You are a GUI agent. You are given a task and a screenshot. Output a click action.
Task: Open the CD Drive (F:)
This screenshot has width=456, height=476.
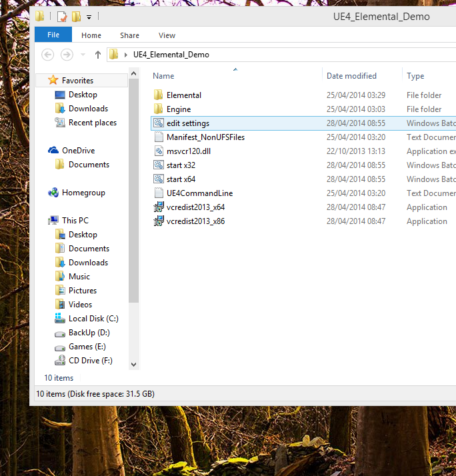[91, 361]
